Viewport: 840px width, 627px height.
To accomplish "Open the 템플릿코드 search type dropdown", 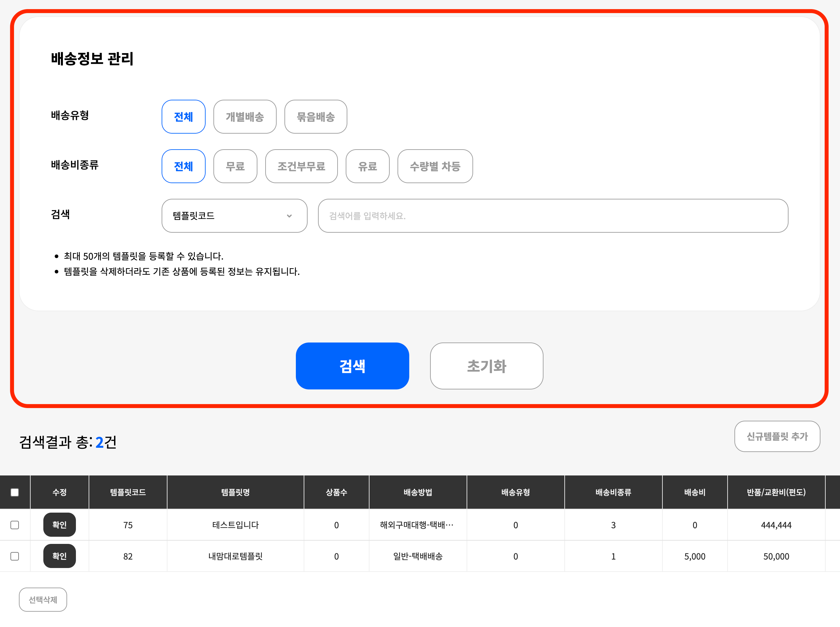I will pyautogui.click(x=234, y=216).
